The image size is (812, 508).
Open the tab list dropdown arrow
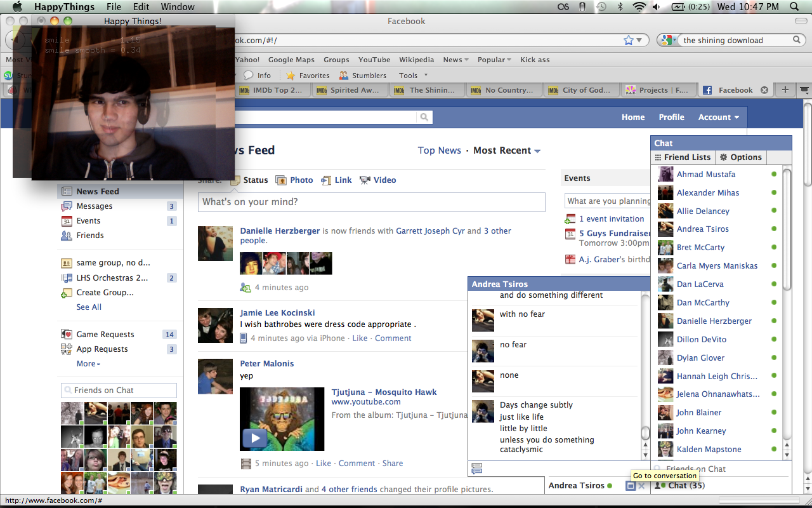804,90
